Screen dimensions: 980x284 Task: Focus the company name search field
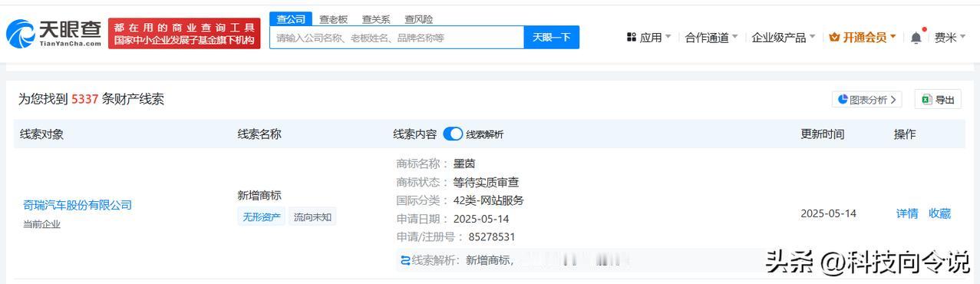(x=397, y=37)
